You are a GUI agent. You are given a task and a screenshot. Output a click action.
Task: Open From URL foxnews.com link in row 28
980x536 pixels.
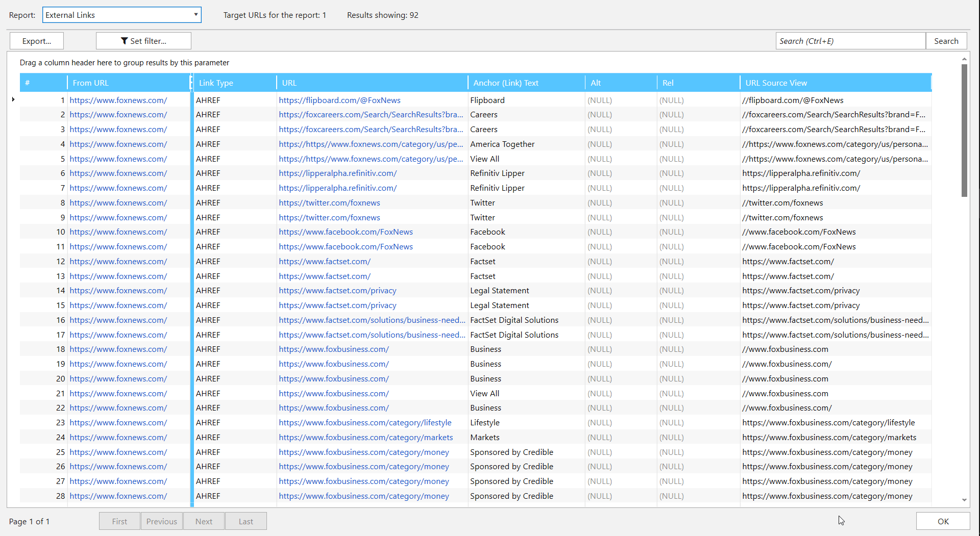118,496
